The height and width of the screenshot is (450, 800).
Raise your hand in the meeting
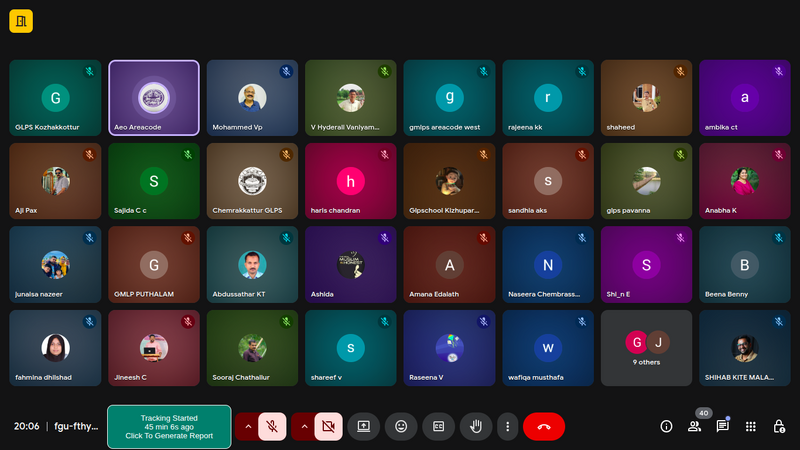477,426
